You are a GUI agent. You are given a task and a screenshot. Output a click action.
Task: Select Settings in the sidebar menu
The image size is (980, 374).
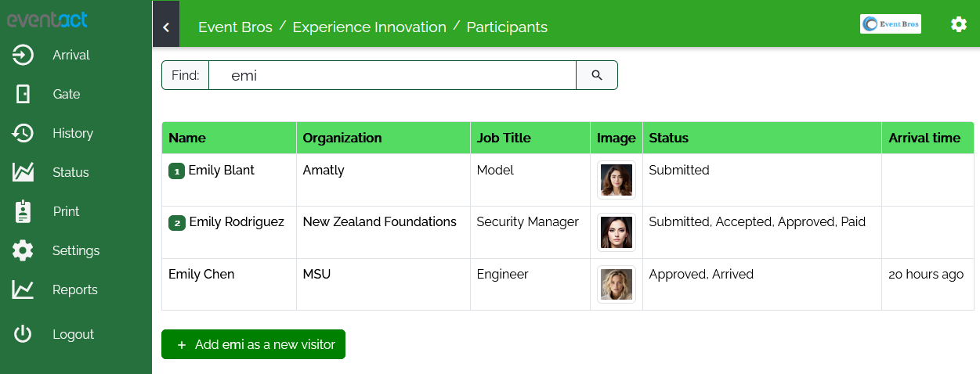coord(75,250)
